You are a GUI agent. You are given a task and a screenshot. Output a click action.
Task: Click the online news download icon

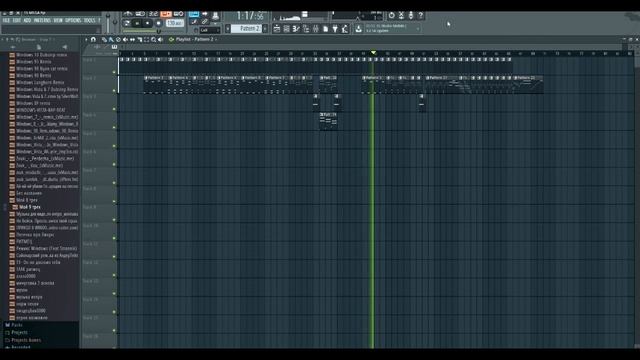coord(358,29)
